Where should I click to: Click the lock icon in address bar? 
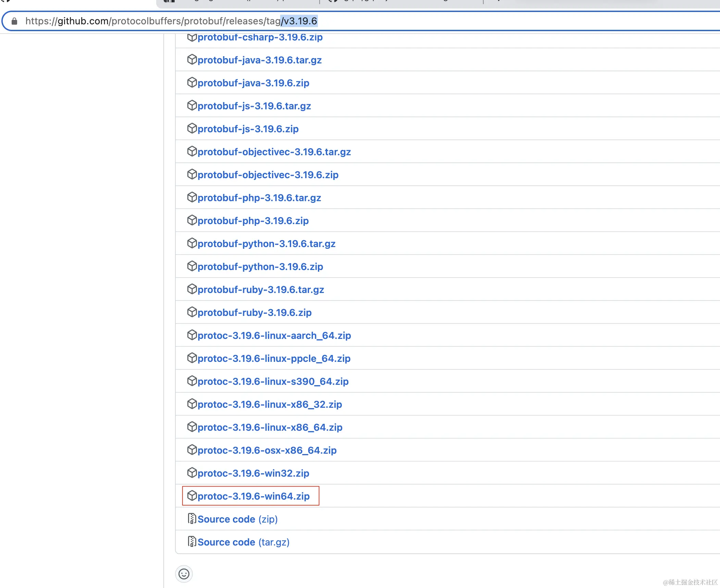pos(14,21)
